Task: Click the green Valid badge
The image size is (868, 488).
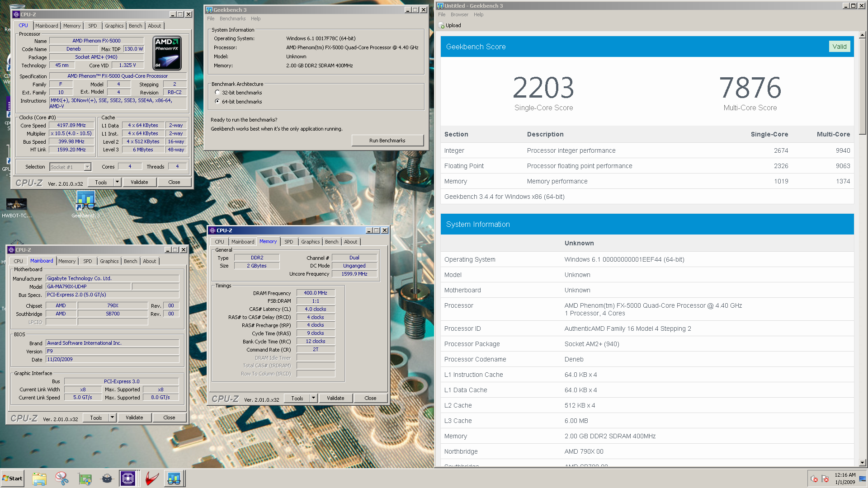Action: [840, 47]
